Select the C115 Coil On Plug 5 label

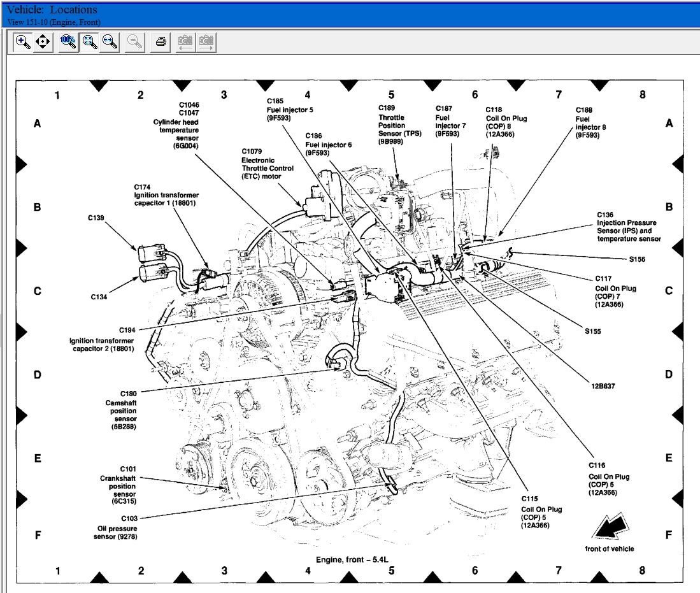pos(541,511)
